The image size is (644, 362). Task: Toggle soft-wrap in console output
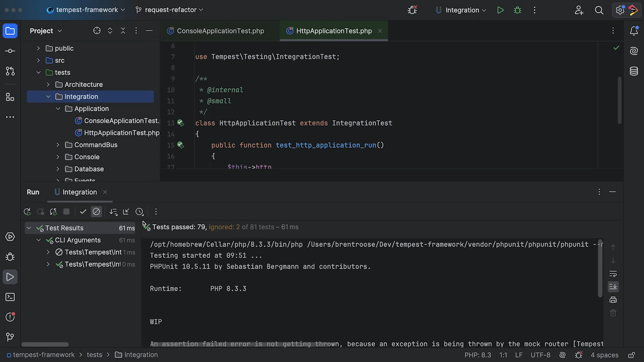pyautogui.click(x=613, y=274)
